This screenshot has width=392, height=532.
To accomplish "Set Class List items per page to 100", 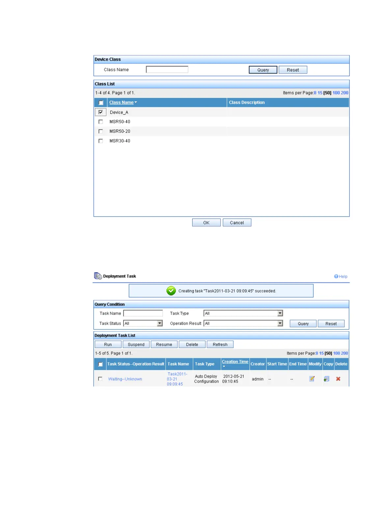I will (x=336, y=93).
